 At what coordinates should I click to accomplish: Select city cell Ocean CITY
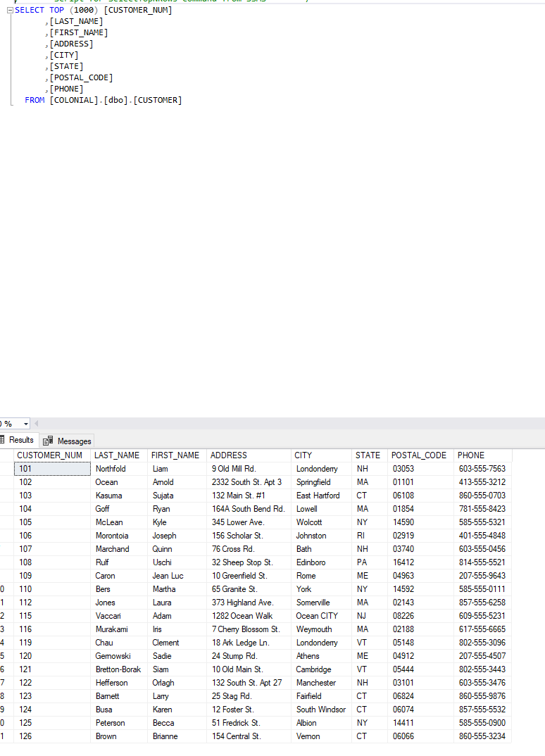[322, 616]
